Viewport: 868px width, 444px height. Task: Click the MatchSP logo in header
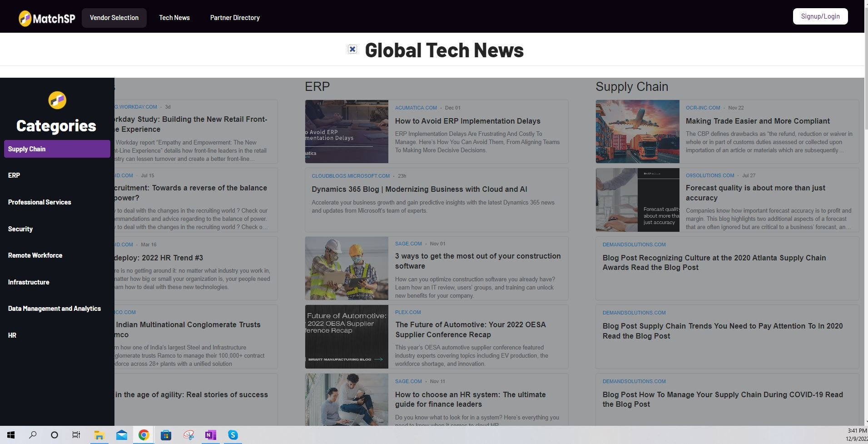tap(47, 18)
